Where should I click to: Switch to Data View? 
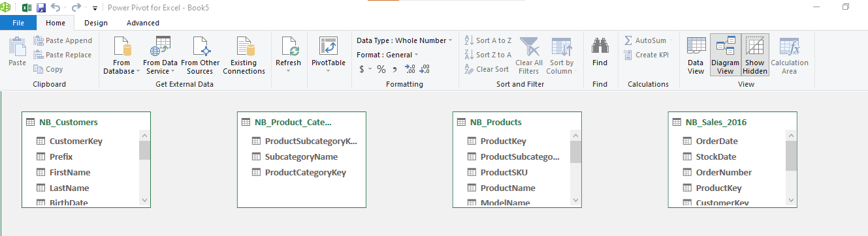[x=696, y=55]
